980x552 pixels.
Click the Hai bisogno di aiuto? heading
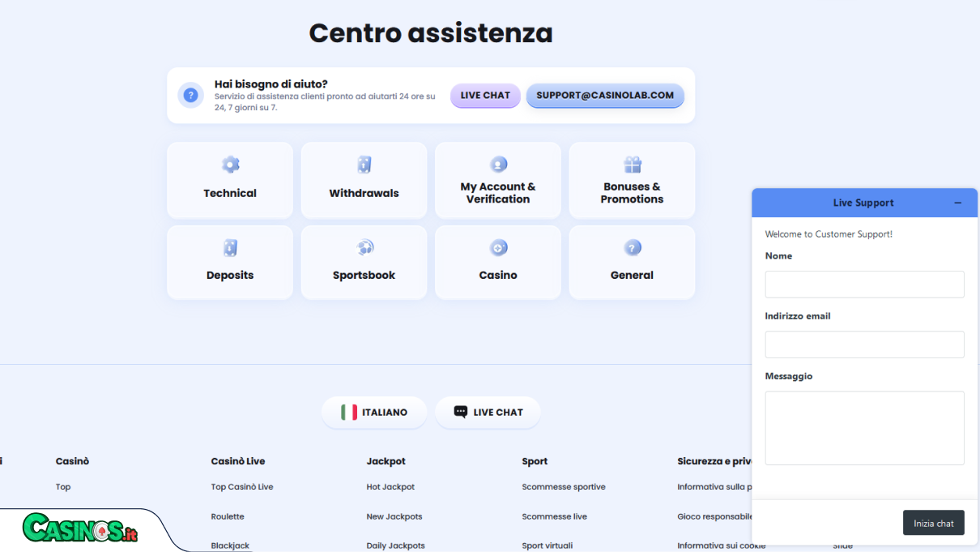271,83
